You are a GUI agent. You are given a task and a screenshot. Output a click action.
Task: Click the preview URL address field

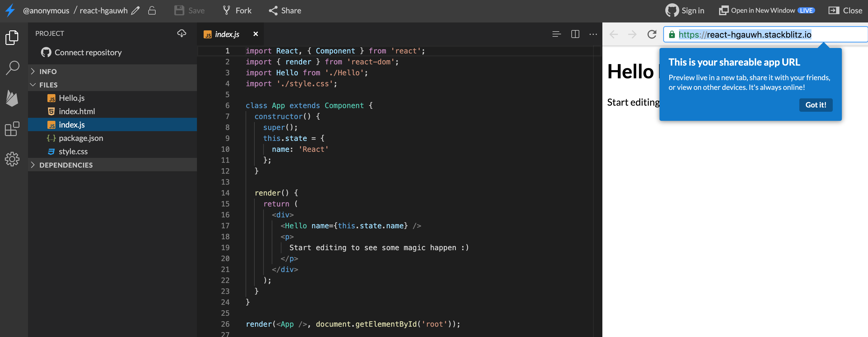coord(765,34)
